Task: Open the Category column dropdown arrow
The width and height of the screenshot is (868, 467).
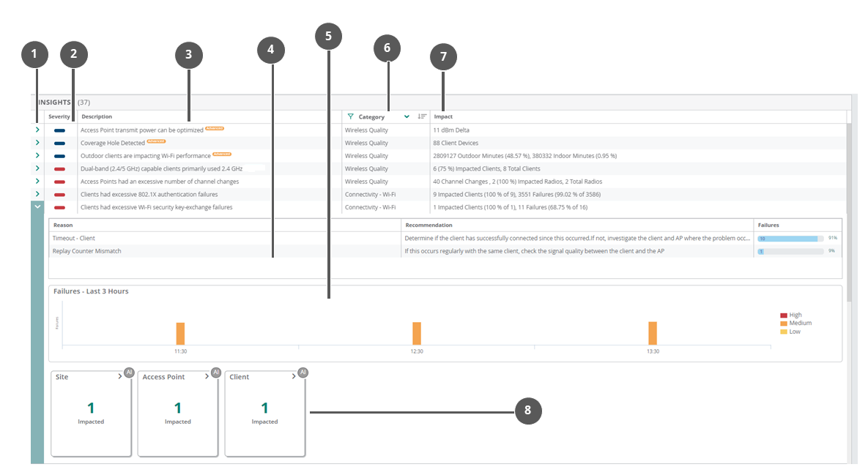Action: coord(407,117)
